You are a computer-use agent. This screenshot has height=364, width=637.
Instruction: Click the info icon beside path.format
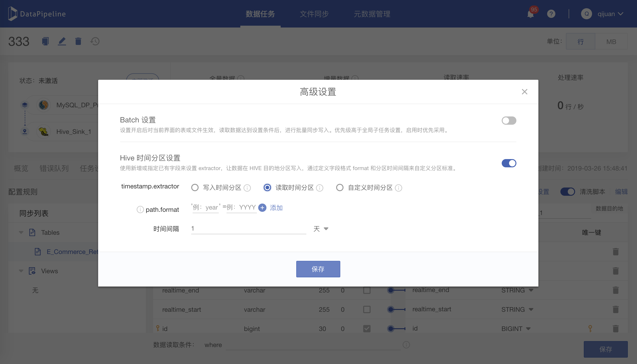pyautogui.click(x=140, y=210)
